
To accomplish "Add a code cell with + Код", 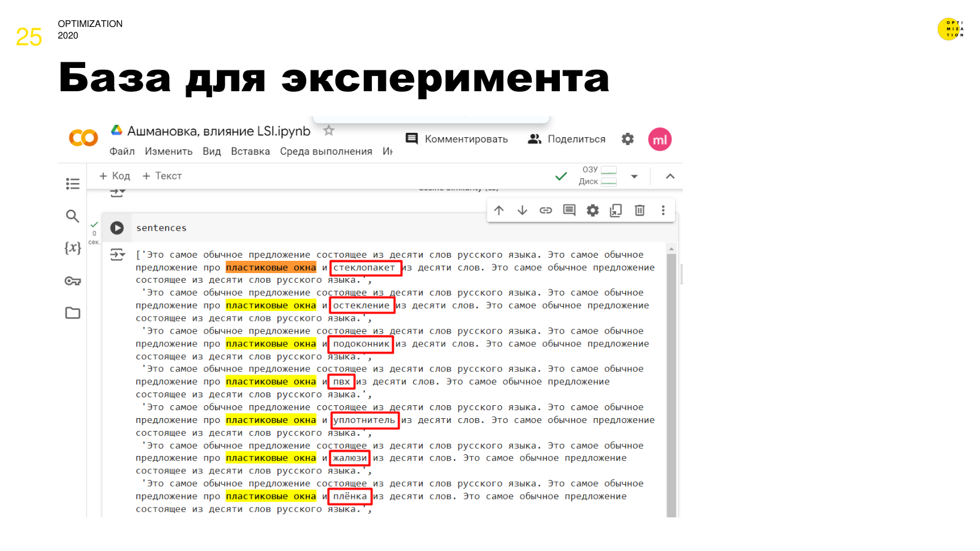I will (115, 176).
